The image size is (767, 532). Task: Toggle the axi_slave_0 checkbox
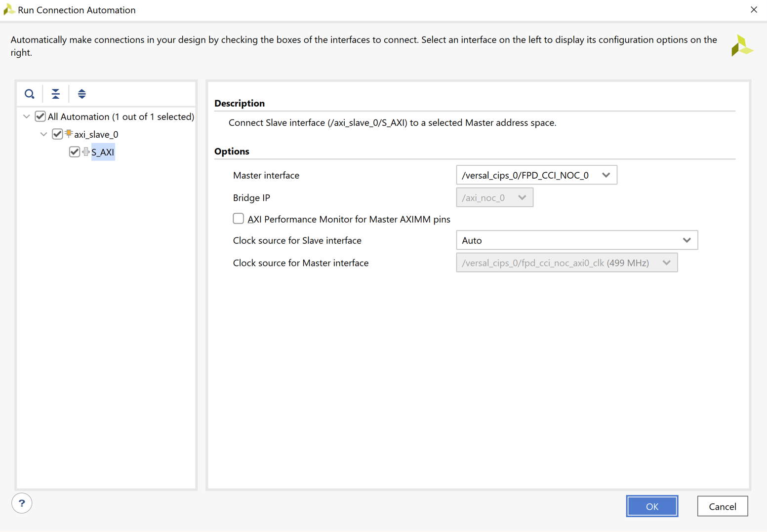tap(57, 134)
